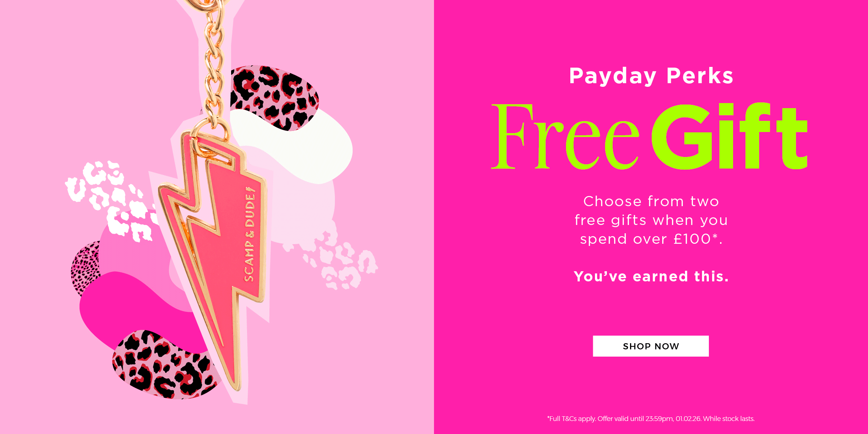The height and width of the screenshot is (434, 868).
Task: Click the bold green word Gift
Action: (729, 136)
